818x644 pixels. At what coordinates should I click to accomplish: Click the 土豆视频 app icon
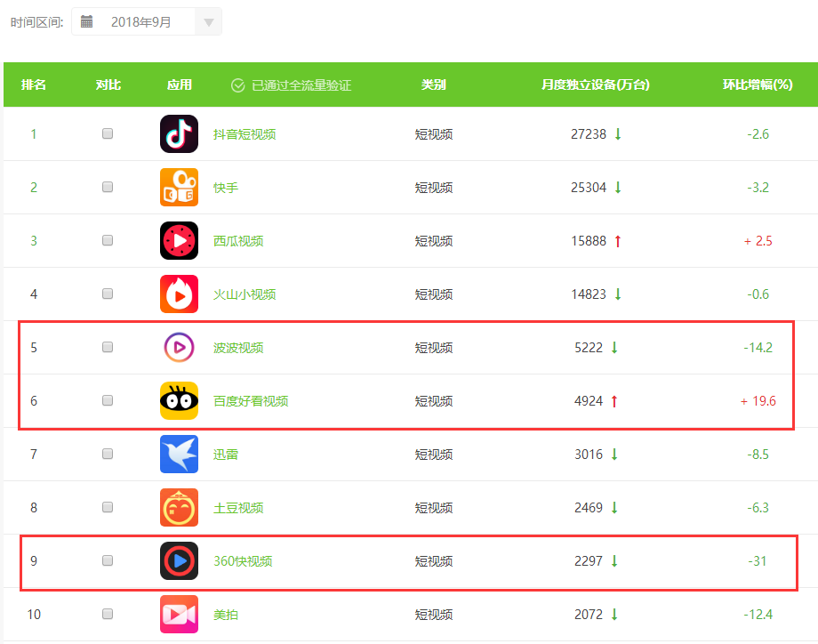tap(179, 508)
